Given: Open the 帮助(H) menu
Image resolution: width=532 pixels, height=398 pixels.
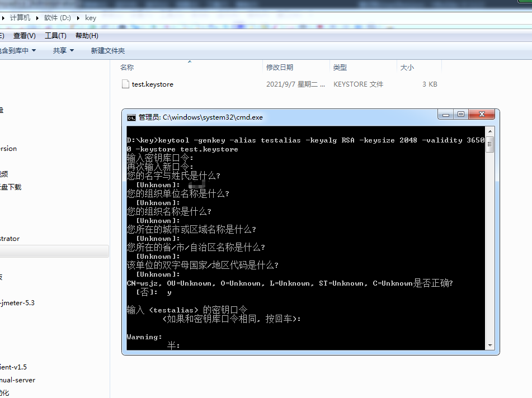Looking at the screenshot, I should pos(86,35).
